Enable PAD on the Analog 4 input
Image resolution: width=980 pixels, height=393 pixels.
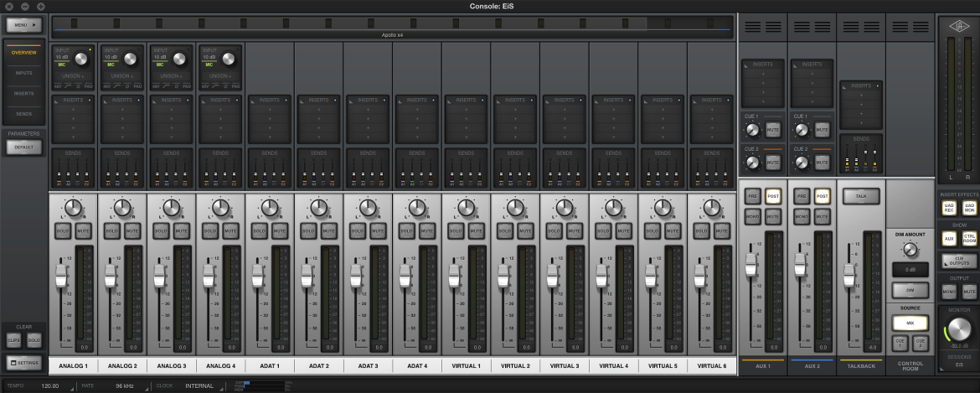click(236, 85)
